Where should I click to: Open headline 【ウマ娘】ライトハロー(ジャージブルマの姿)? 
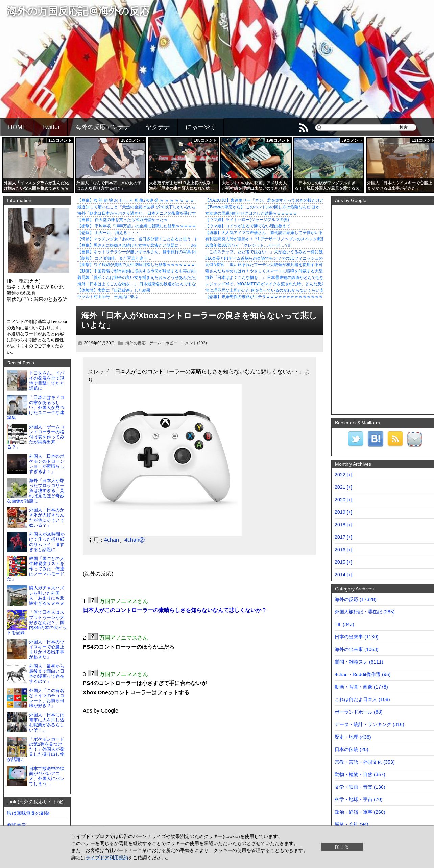[247, 220]
